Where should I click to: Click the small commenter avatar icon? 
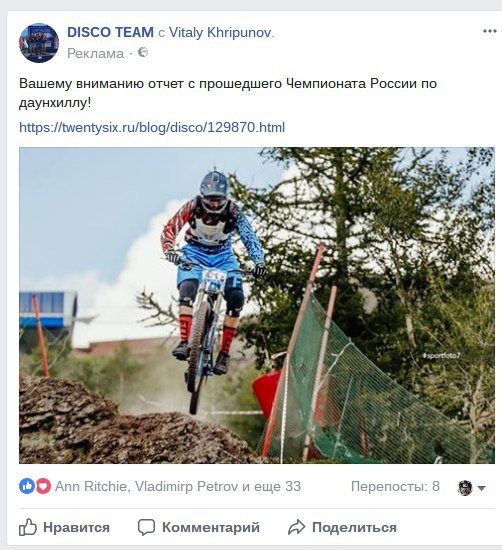click(x=465, y=488)
